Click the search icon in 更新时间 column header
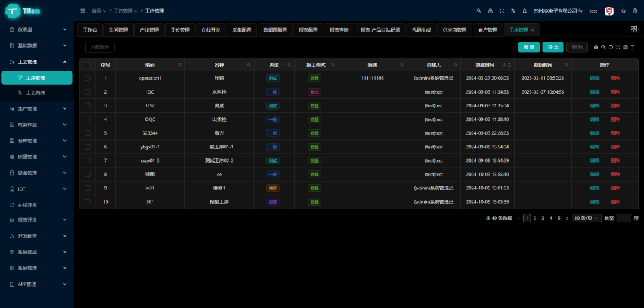 point(566,65)
